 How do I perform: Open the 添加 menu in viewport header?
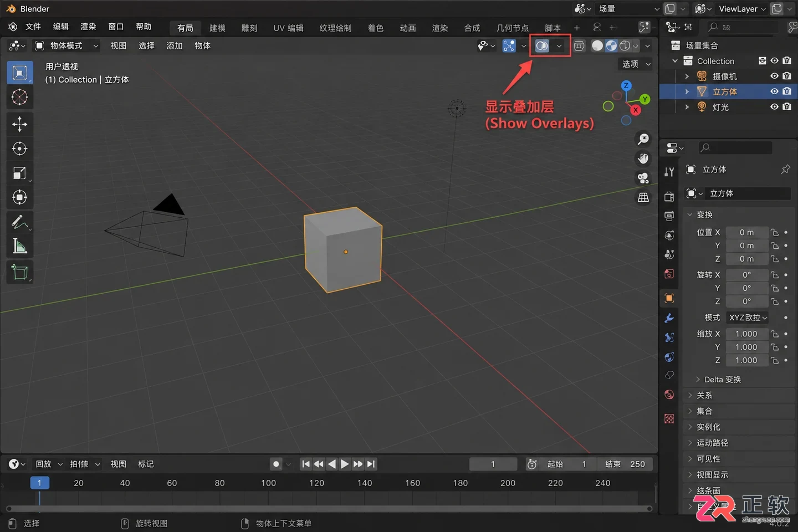coord(175,46)
